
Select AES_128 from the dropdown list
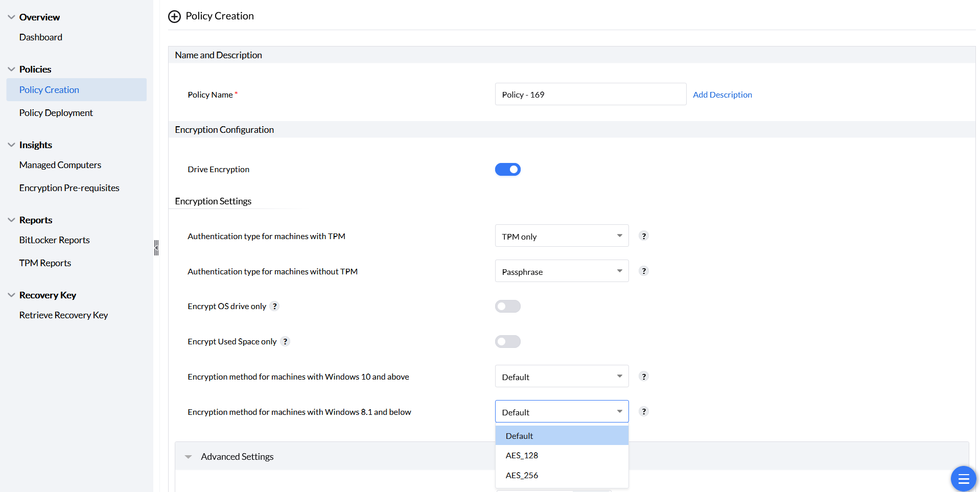(522, 456)
